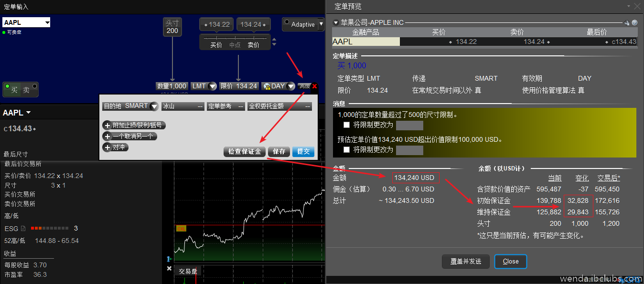Click the 高级 advanced button
The height and width of the screenshot is (284, 644).
(x=304, y=86)
